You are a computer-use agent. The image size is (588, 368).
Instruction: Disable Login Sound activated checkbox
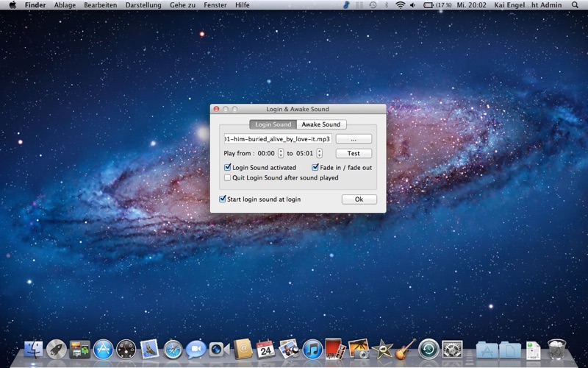(227, 168)
